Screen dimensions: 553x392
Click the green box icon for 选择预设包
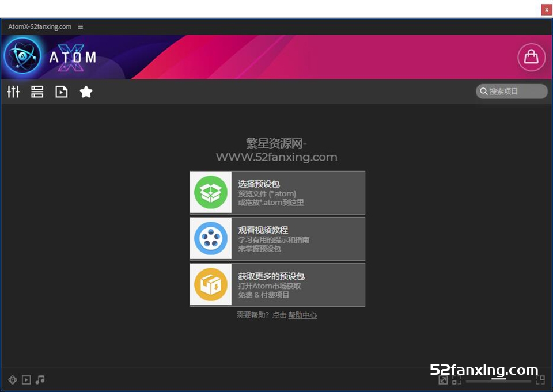tap(211, 192)
